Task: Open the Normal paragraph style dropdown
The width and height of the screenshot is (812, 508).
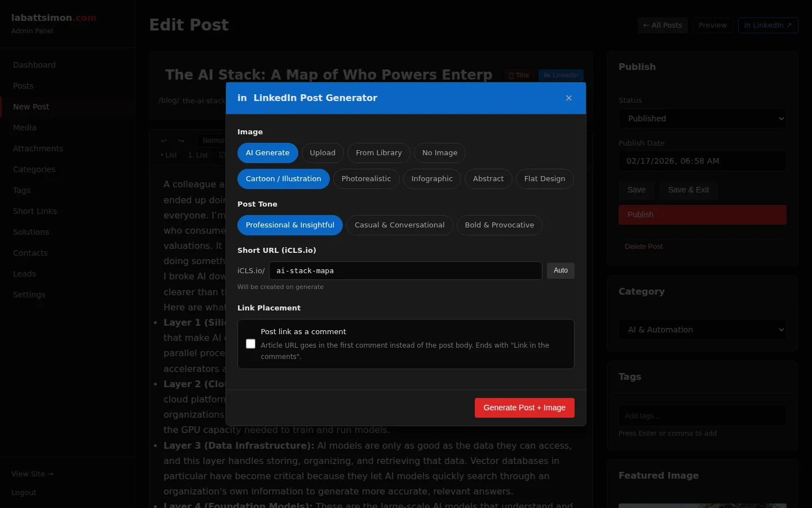Action: 214,141
